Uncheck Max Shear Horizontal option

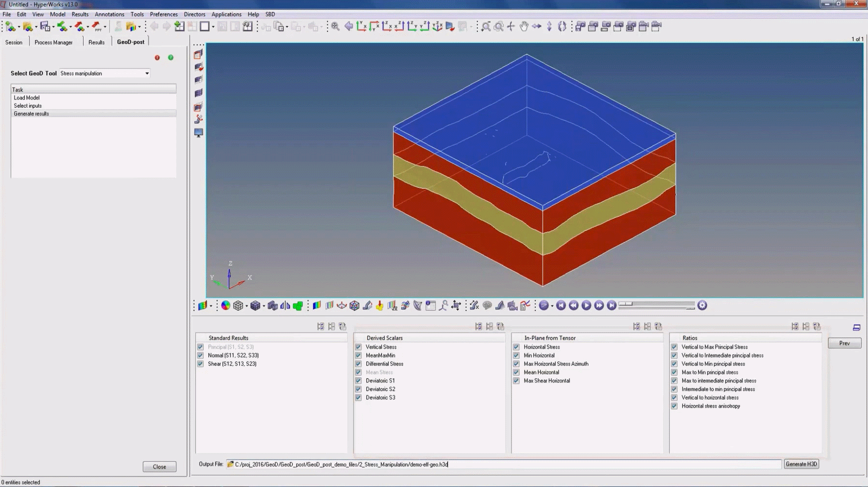click(516, 381)
